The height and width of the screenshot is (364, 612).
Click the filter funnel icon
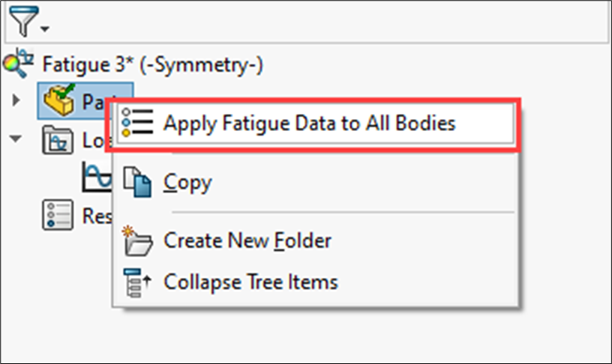click(x=22, y=24)
